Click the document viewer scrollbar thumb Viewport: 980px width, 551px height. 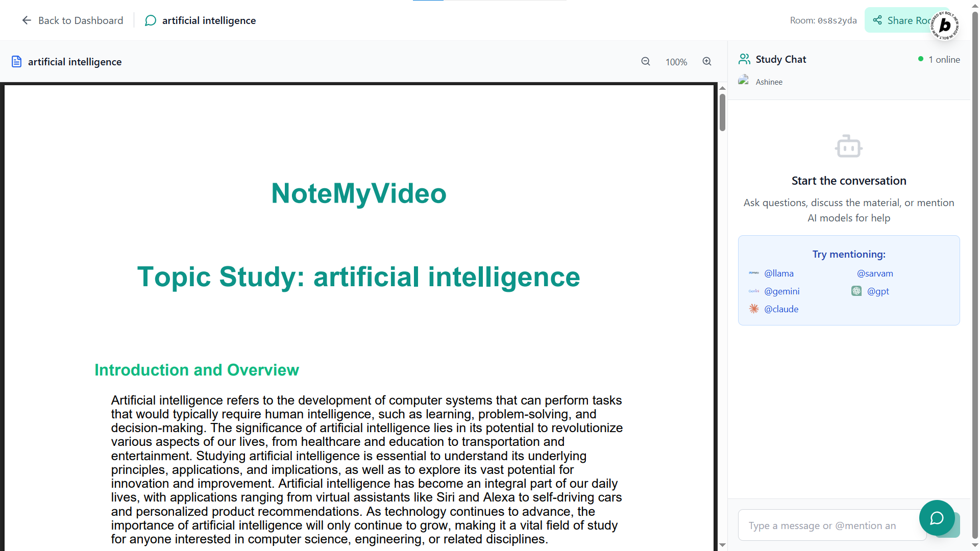[x=722, y=112]
